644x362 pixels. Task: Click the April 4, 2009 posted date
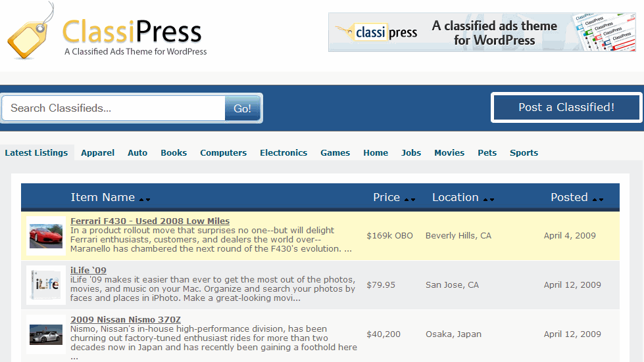click(570, 236)
